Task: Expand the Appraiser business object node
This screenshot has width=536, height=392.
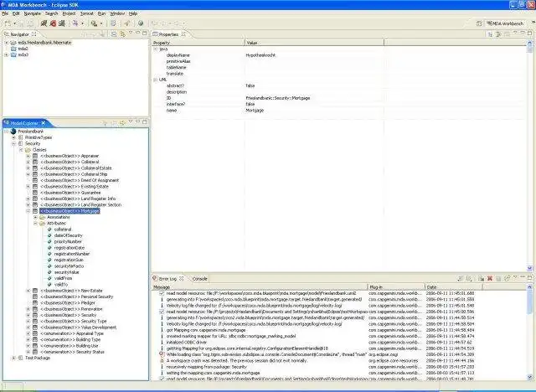Action: [x=28, y=156]
